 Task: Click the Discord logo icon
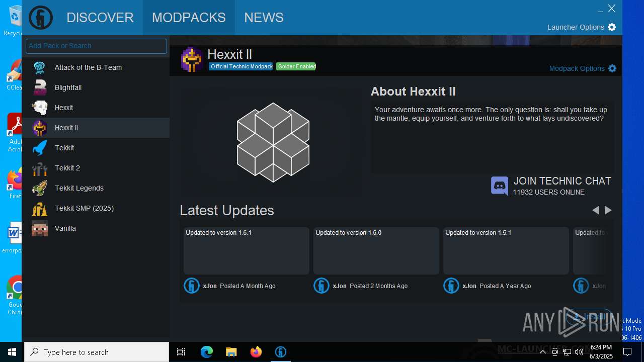[x=500, y=186]
